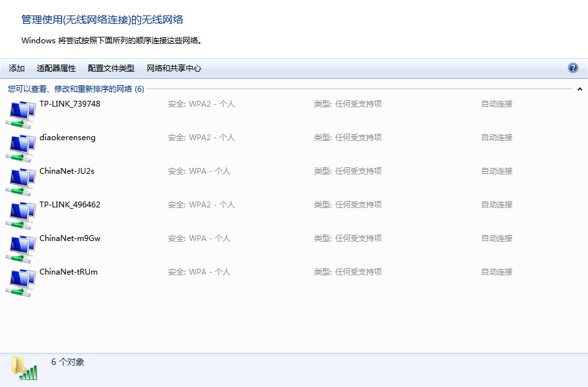
Task: Click the WPA2 security text for diaokerenseng
Action: 201,138
